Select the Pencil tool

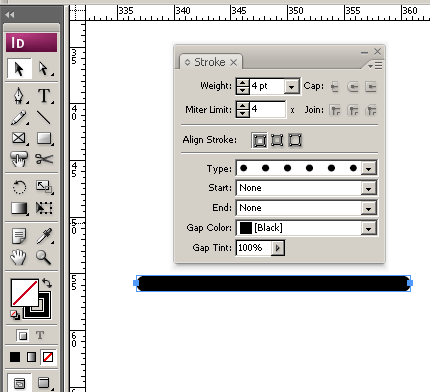(x=19, y=118)
